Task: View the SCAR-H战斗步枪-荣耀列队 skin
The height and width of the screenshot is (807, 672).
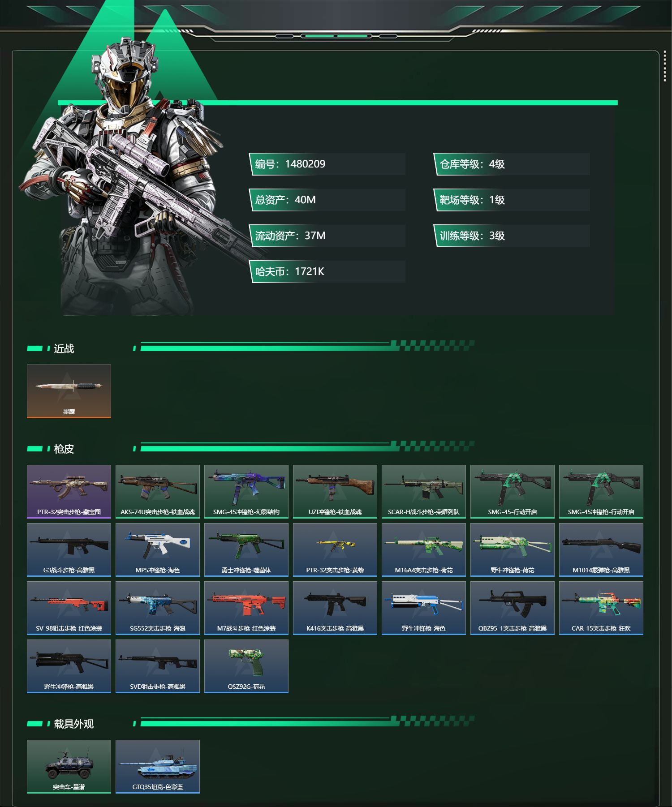Action: click(x=424, y=492)
